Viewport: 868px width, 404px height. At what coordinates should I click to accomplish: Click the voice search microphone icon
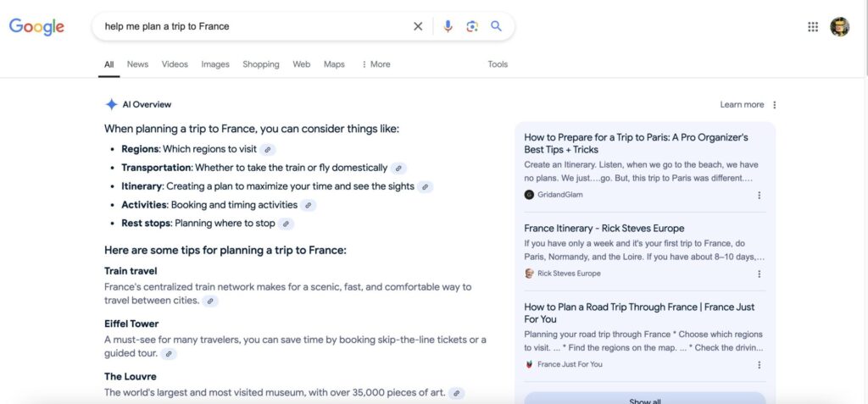(x=448, y=26)
